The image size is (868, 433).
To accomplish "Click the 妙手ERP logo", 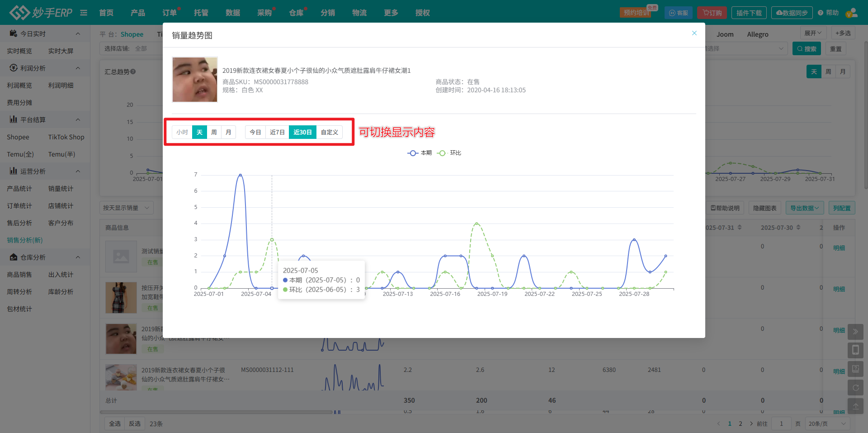I will [x=41, y=12].
